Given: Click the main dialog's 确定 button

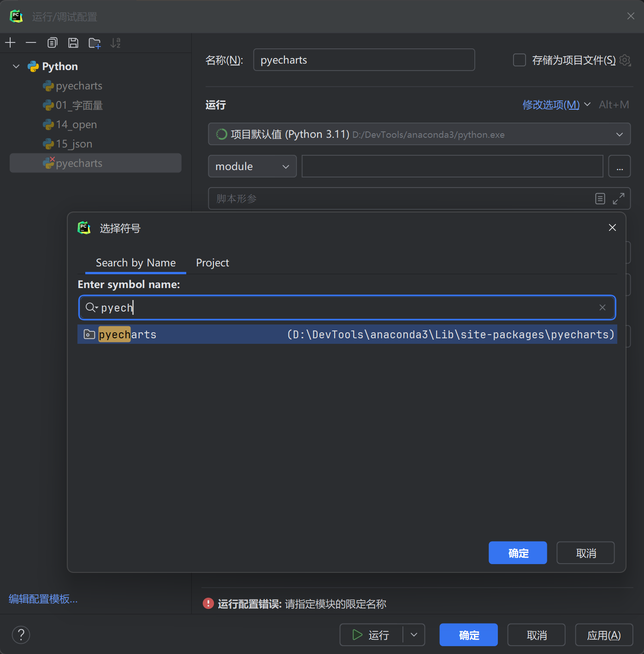Looking at the screenshot, I should 468,635.
